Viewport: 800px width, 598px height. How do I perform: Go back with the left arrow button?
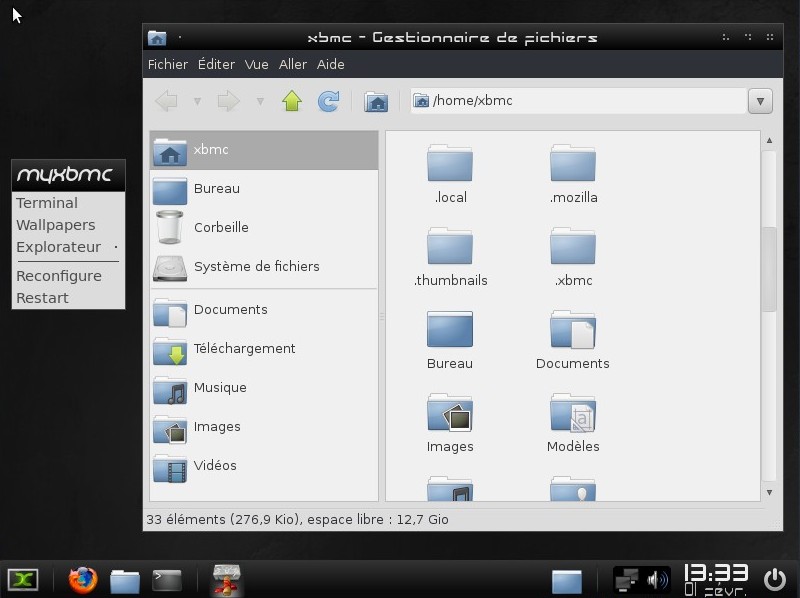[166, 101]
